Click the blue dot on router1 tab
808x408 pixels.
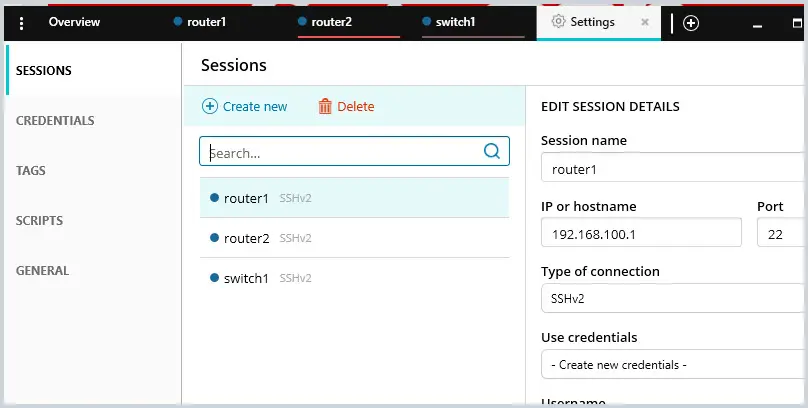coord(178,22)
